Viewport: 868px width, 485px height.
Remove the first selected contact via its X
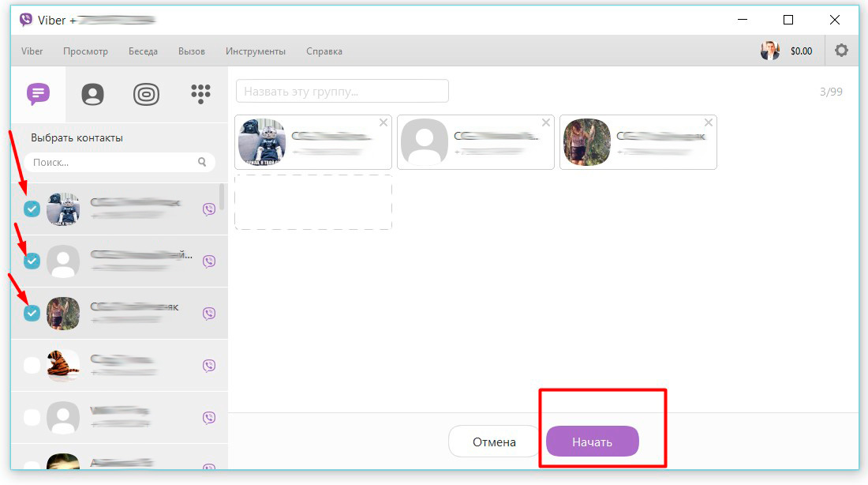[383, 122]
